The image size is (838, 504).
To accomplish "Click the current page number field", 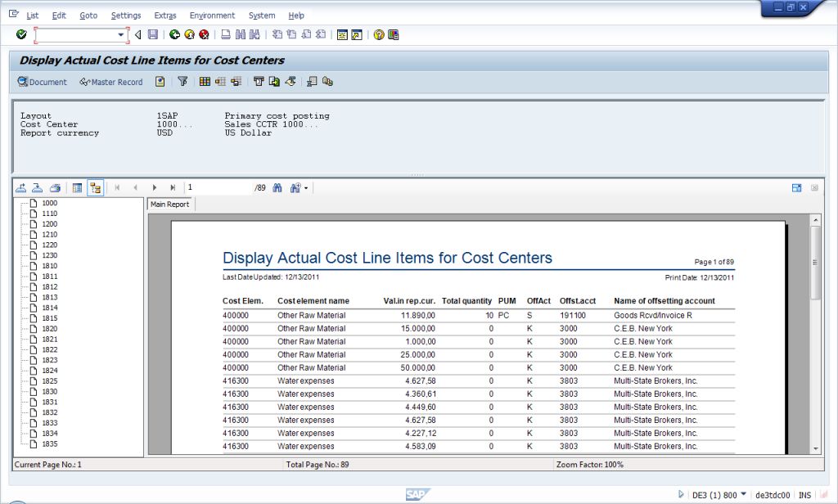I will click(218, 187).
